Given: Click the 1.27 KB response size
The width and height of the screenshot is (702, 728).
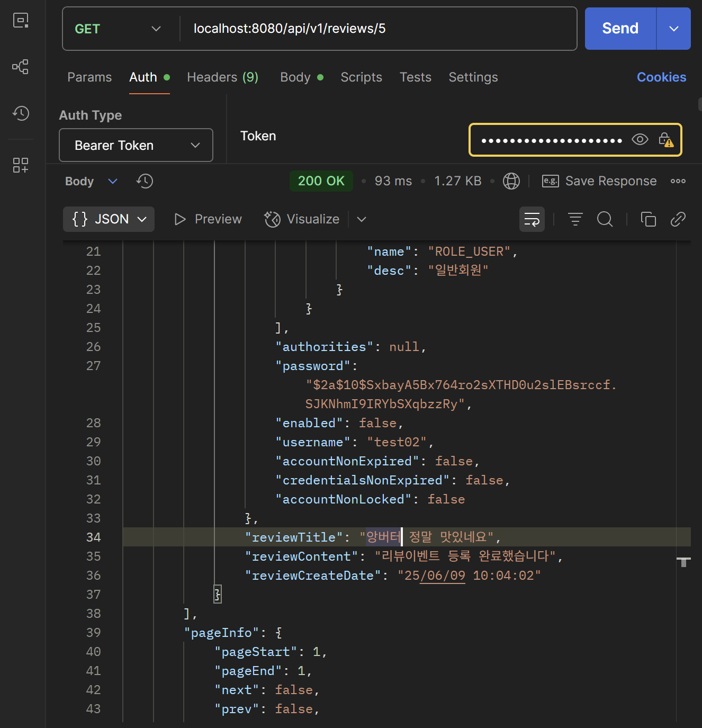Looking at the screenshot, I should [x=458, y=181].
